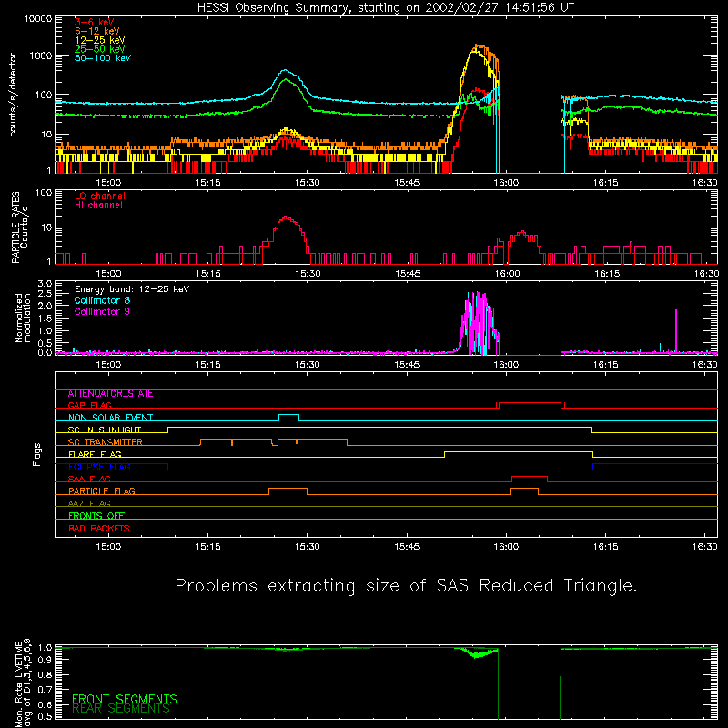Click the "16:15" tick under the flags plot

605,547
